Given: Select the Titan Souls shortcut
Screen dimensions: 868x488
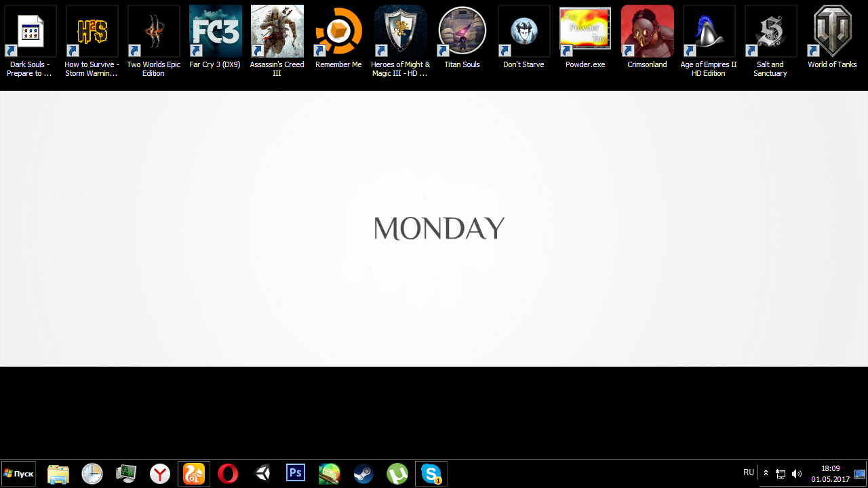Looking at the screenshot, I should 462,37.
